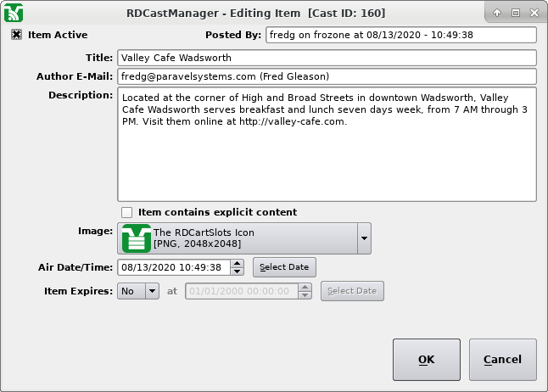Click into the Title text field
548x392 pixels.
click(327, 58)
